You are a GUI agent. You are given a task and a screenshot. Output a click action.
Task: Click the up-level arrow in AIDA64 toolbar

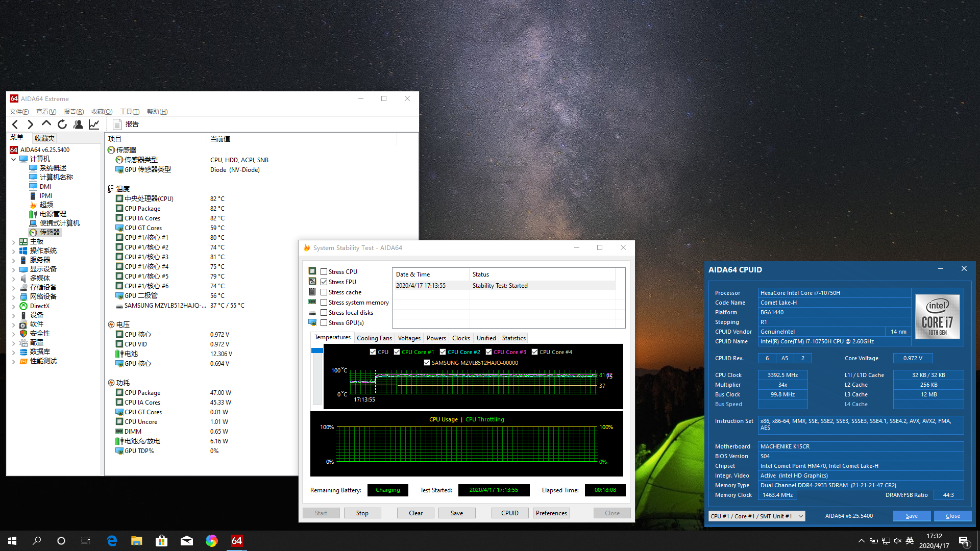pos(46,124)
